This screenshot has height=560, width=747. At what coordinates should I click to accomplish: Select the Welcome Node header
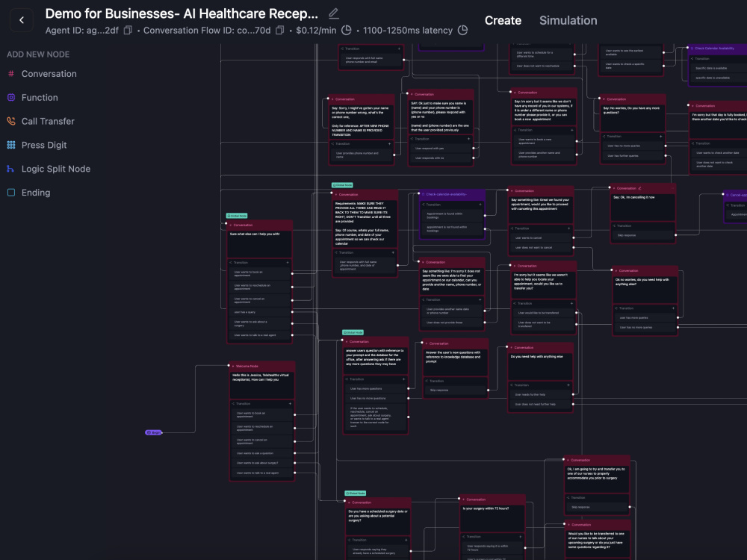click(262, 366)
